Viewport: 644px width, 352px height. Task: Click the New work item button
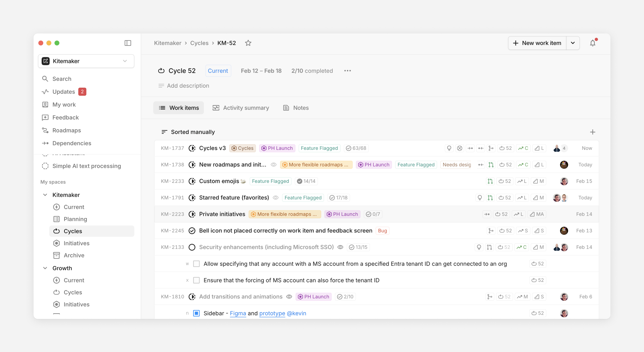pyautogui.click(x=537, y=43)
